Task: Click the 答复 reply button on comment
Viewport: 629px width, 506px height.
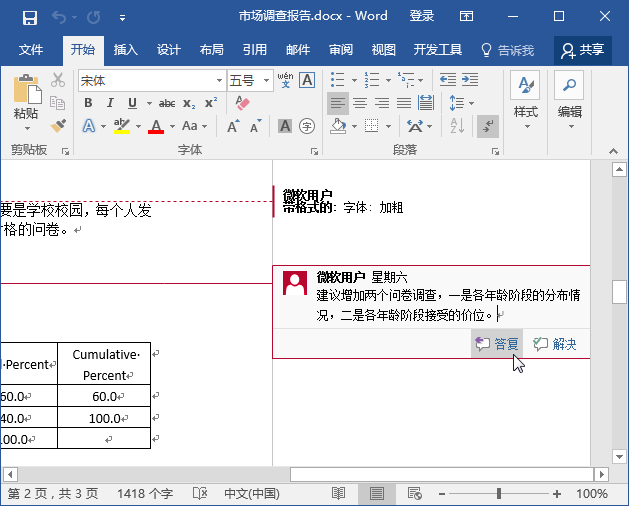Action: [x=497, y=343]
